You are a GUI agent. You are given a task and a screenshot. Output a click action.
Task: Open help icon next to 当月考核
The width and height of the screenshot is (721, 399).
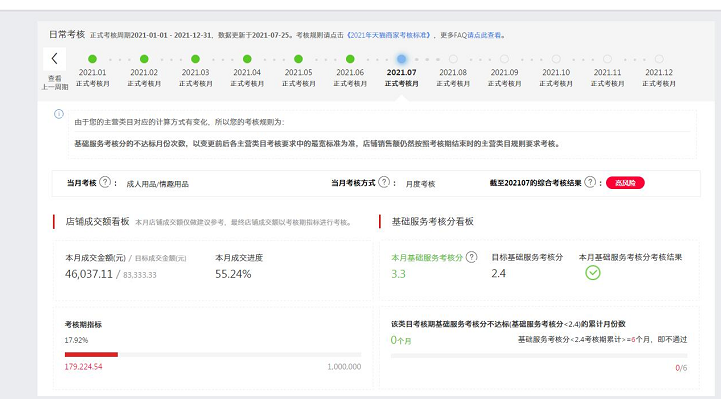(x=105, y=182)
